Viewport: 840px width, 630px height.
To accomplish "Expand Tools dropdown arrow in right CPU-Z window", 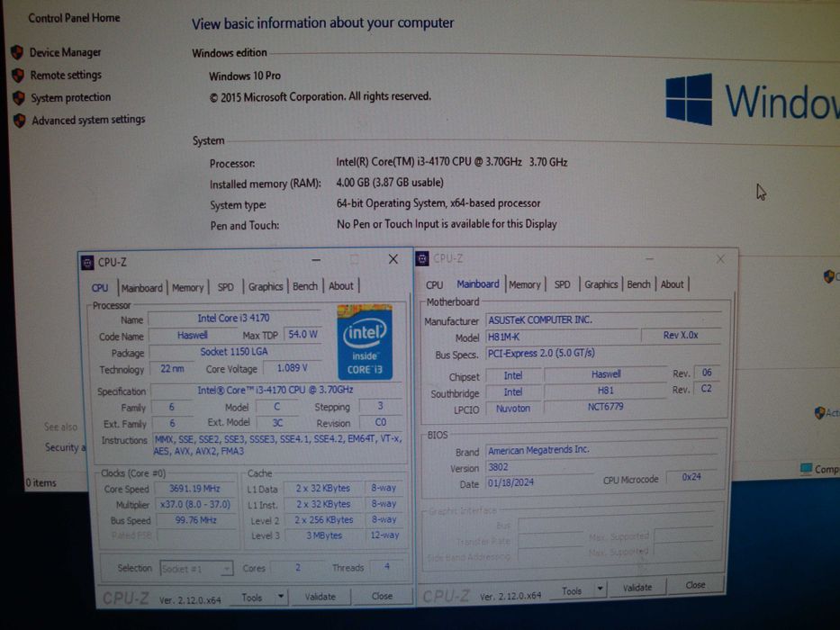I will pos(600,589).
